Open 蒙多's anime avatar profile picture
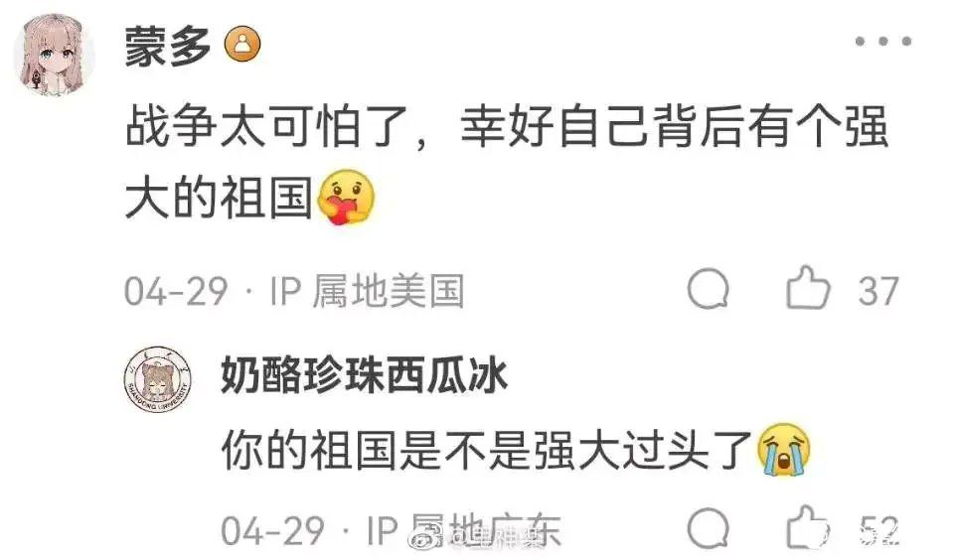 pos(55,55)
